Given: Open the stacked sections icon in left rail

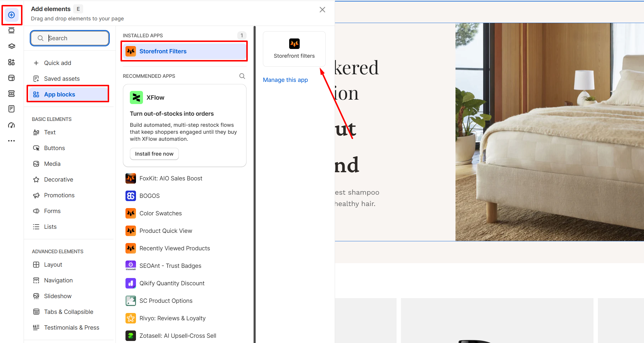Looking at the screenshot, I should pos(11,94).
